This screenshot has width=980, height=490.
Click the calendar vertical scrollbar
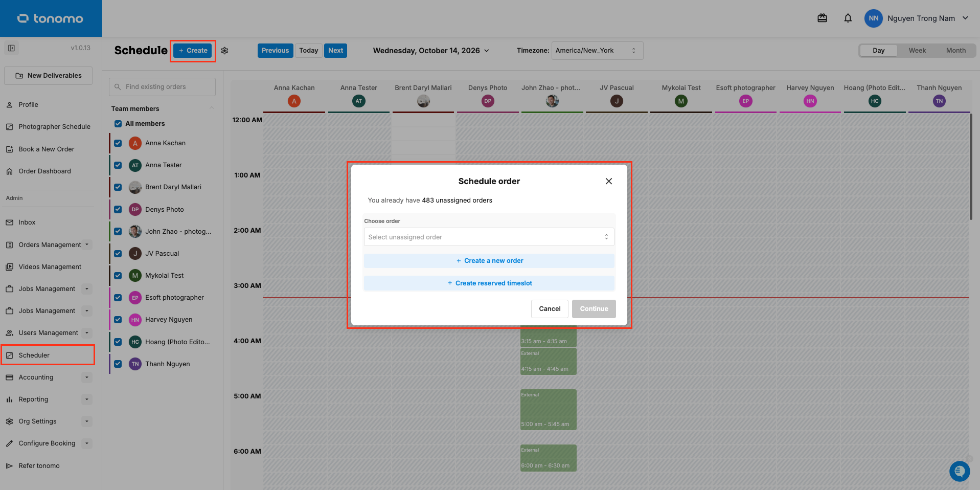[971, 167]
